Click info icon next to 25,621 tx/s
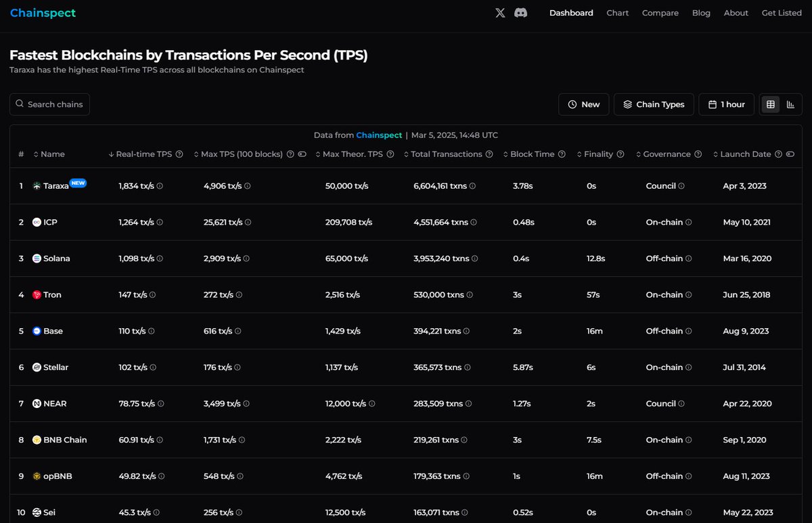Screen dimensions: 812x523 pos(248,222)
